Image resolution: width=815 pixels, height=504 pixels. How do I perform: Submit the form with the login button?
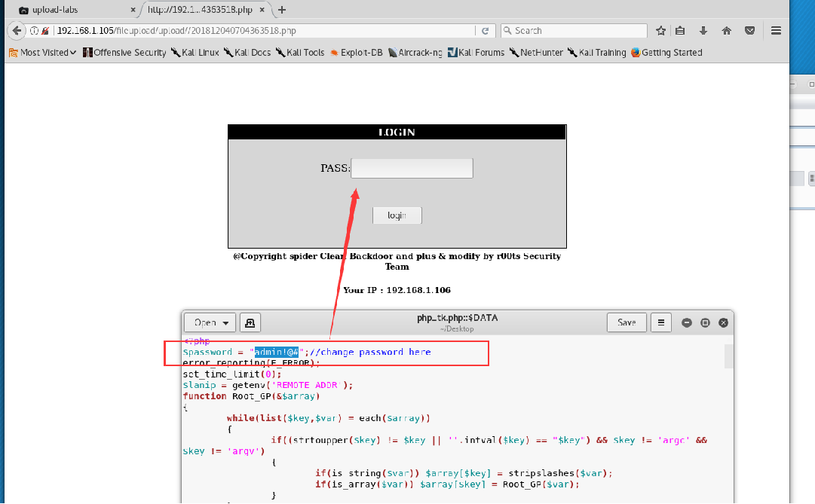pos(397,215)
